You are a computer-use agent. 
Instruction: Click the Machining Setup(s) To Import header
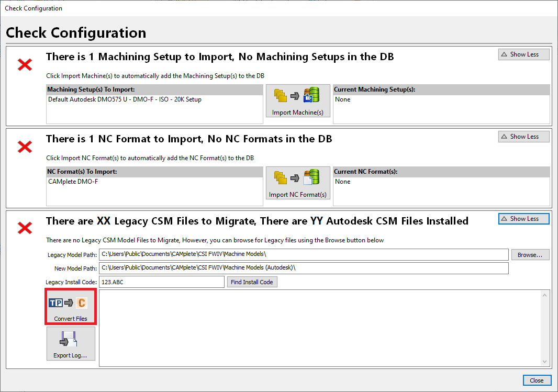pyautogui.click(x=154, y=89)
